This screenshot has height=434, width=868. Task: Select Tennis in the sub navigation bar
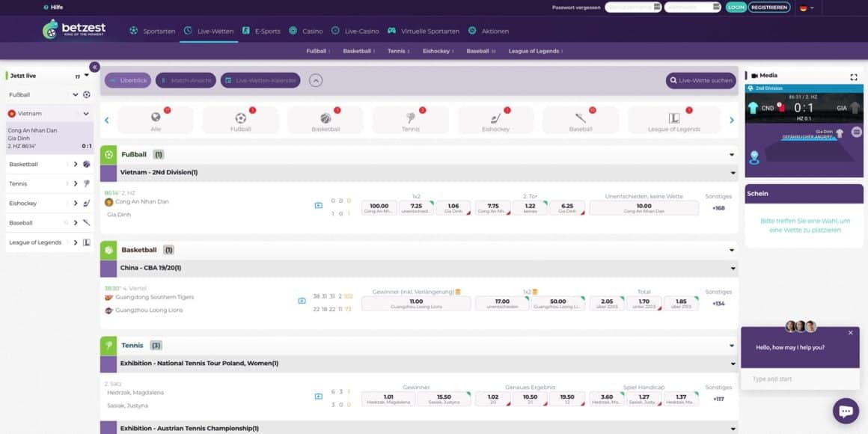(x=398, y=51)
